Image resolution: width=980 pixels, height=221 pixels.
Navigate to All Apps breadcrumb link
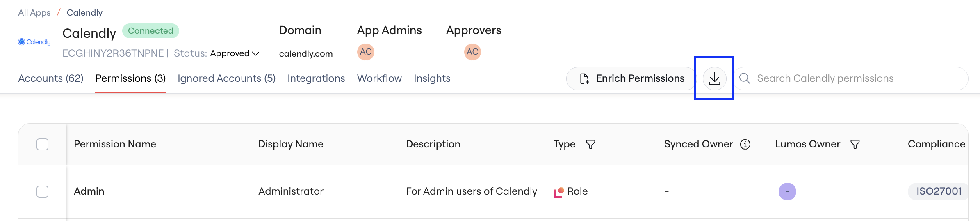pyautogui.click(x=34, y=13)
